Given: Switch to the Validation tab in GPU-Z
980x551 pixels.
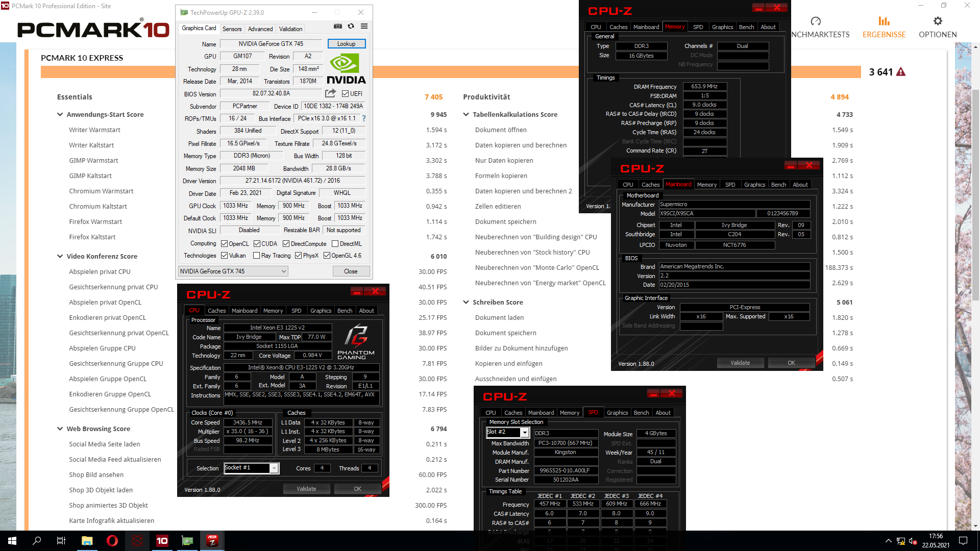Looking at the screenshot, I should (x=290, y=29).
